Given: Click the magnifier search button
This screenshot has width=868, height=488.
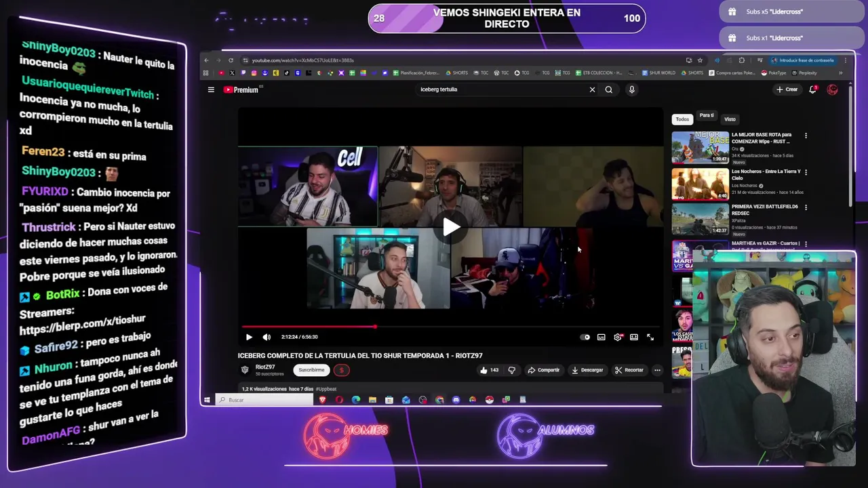Looking at the screenshot, I should [609, 89].
